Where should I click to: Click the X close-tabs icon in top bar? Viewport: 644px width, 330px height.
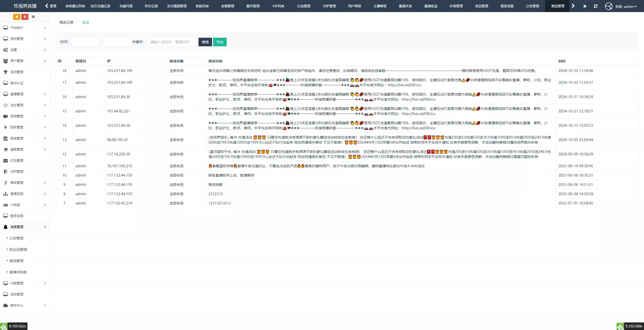click(x=585, y=6)
